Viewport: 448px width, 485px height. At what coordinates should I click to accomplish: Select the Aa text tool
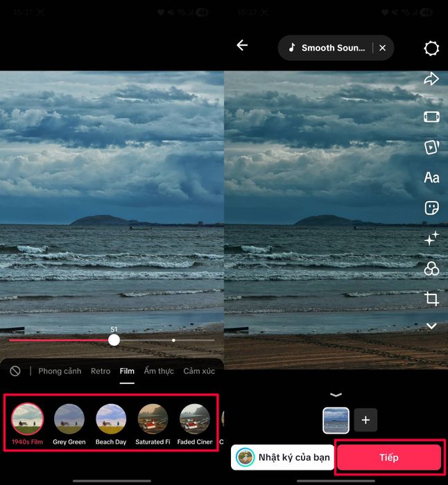point(431,177)
